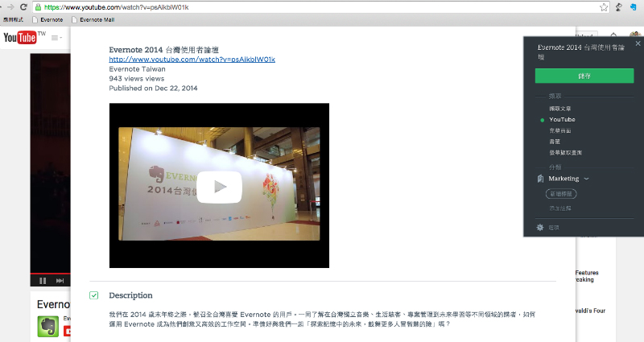Open the Evernote bookmark in bookmarks bar

(x=47, y=19)
